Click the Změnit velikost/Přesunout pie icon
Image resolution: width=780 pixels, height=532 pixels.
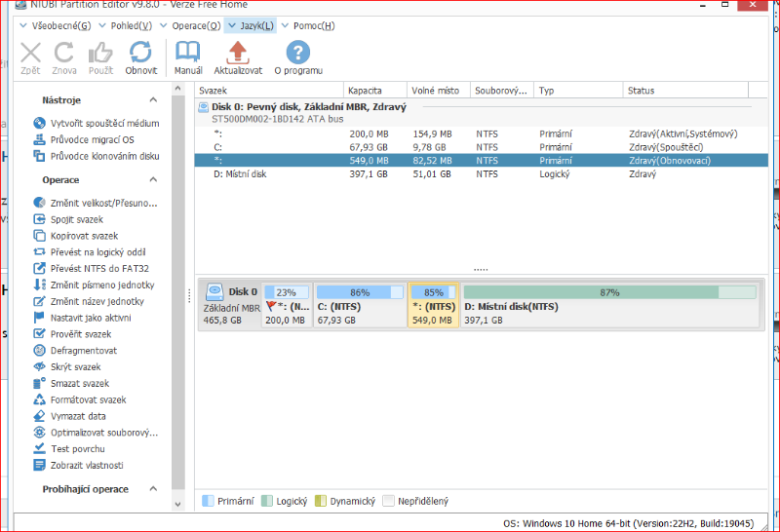pos(39,203)
